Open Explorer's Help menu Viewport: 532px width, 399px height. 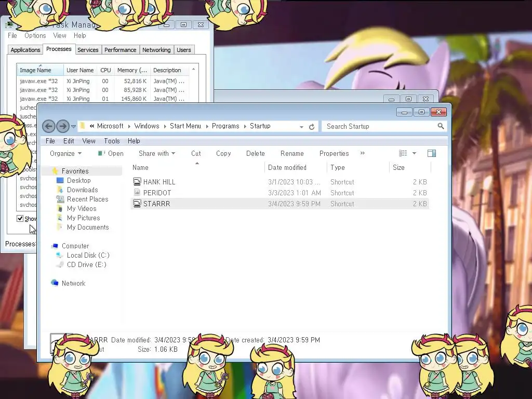[134, 141]
